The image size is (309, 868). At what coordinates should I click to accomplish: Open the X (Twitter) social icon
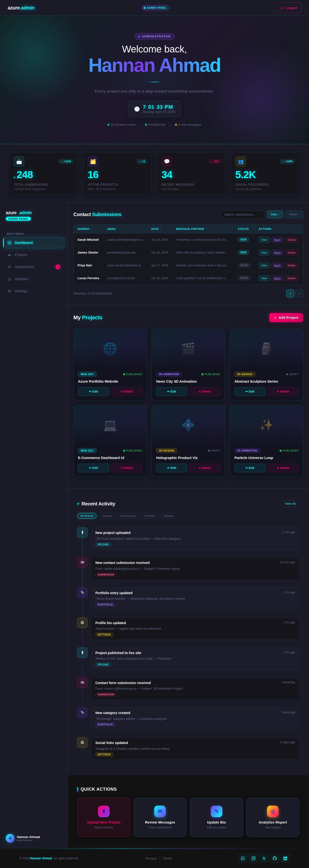(x=264, y=858)
